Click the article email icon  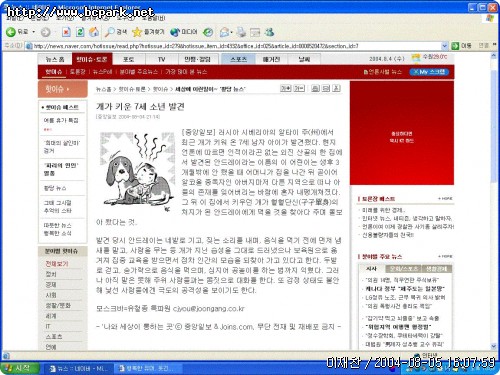click(326, 88)
